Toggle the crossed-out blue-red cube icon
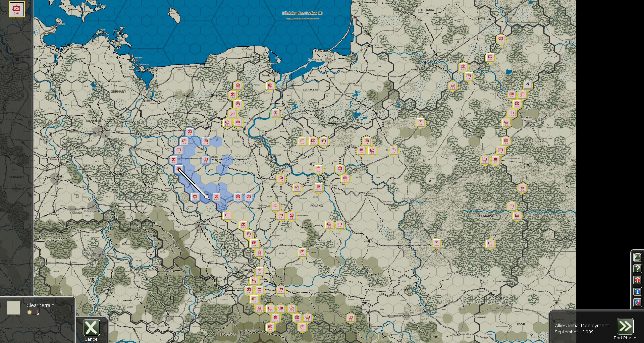 [x=637, y=303]
